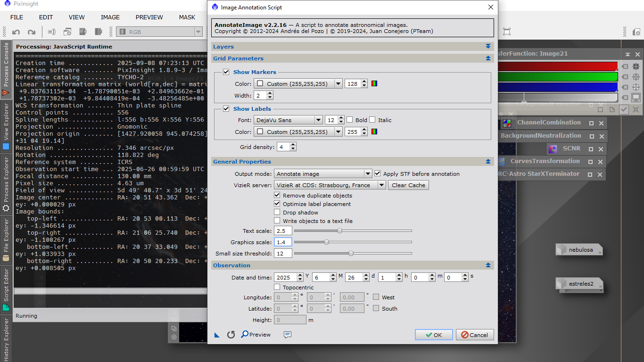Viewport: 644px width, 362px height.
Task: Click the Text scale slider handle
Action: point(339,231)
